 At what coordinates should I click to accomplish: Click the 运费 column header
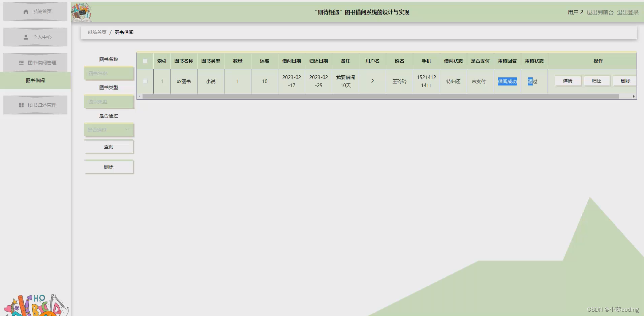click(x=265, y=61)
